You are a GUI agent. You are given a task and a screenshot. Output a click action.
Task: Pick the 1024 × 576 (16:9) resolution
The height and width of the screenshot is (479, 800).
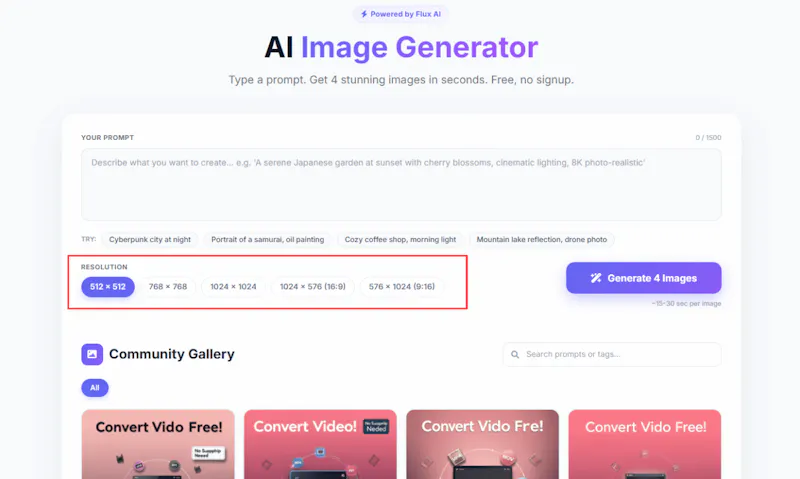(312, 287)
